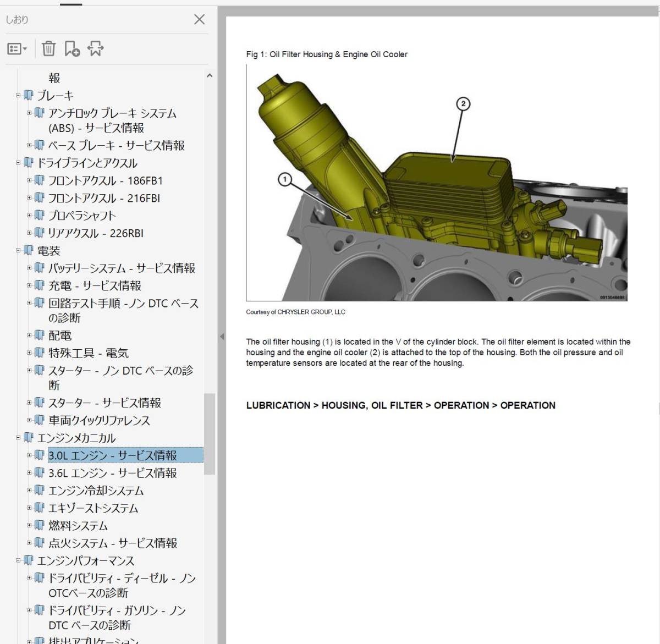Viewport: 660px width, 644px height.
Task: Expand the 3.6L エンジン - サービス情報 bookmark
Action: click(30, 472)
